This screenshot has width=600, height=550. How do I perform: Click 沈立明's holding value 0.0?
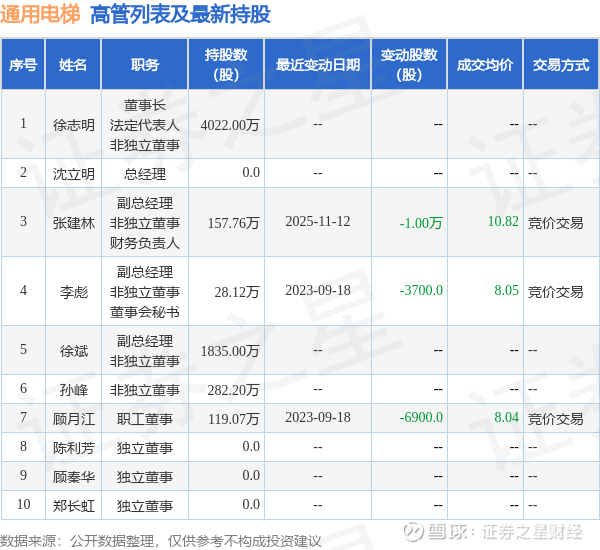click(251, 172)
